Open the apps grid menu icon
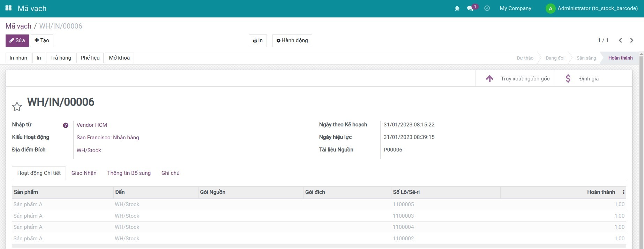 coord(8,8)
